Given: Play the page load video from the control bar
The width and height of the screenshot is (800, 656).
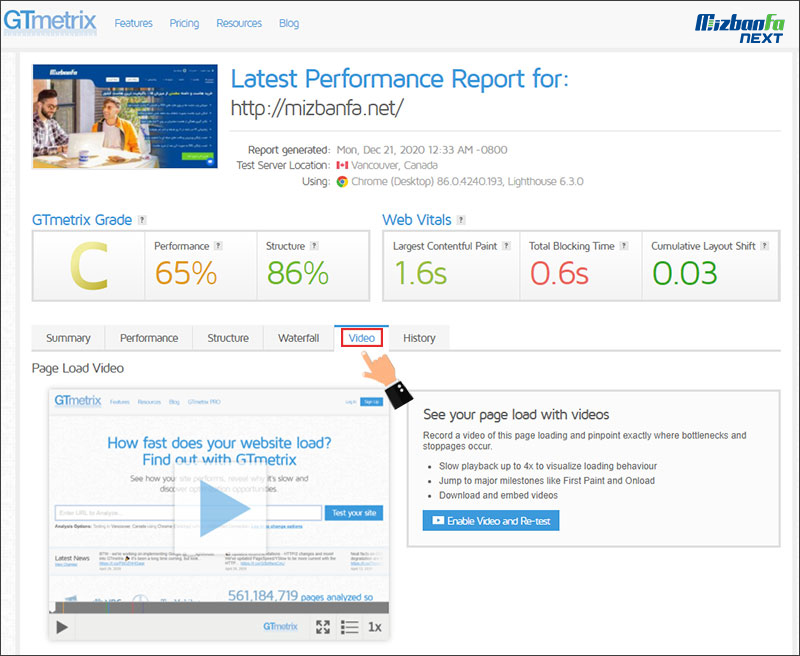Looking at the screenshot, I should 62,627.
